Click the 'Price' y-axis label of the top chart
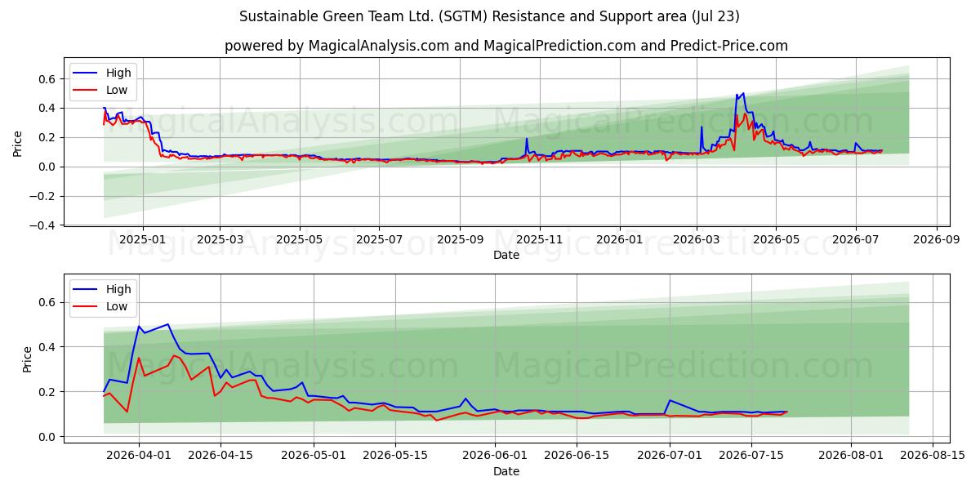This screenshot has width=980, height=490. (18, 144)
